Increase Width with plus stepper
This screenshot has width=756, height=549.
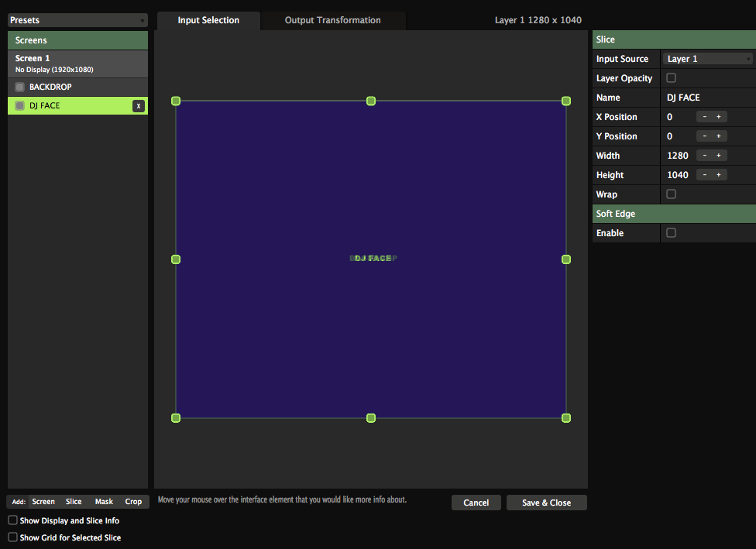[x=719, y=156]
